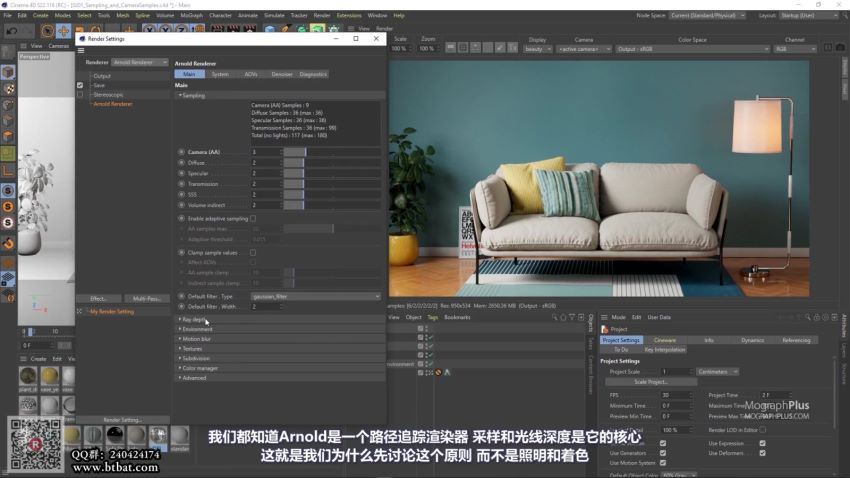Click the third S snap icon
850x478 pixels.
tap(8, 222)
